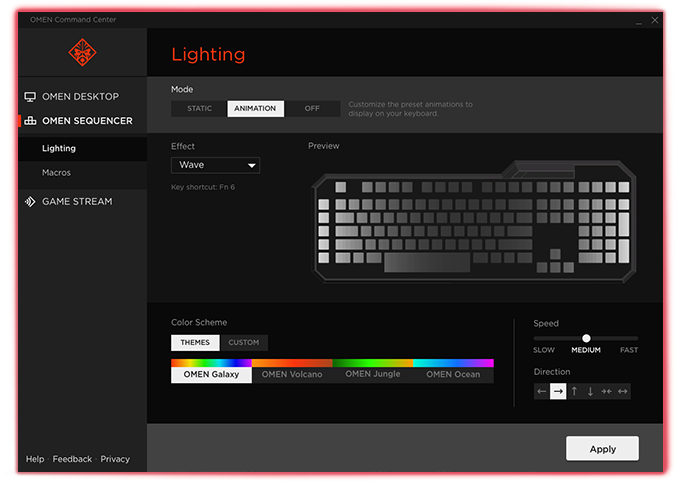This screenshot has width=675, height=482.
Task: Open the Help link
Action: coord(35,459)
